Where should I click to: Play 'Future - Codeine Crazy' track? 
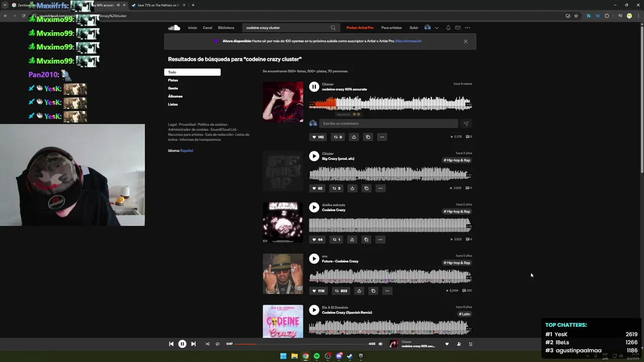pyautogui.click(x=314, y=258)
